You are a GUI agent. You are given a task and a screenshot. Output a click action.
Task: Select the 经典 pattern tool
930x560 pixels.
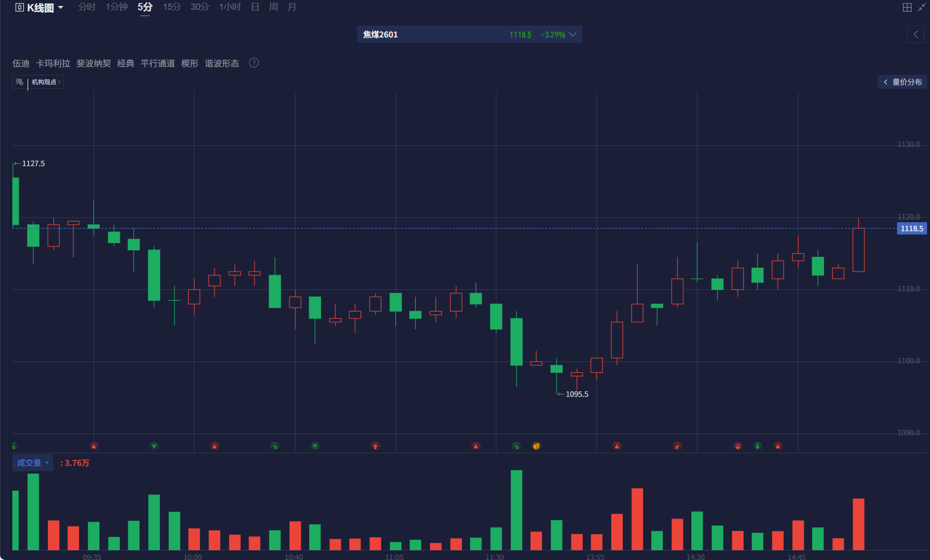click(126, 63)
